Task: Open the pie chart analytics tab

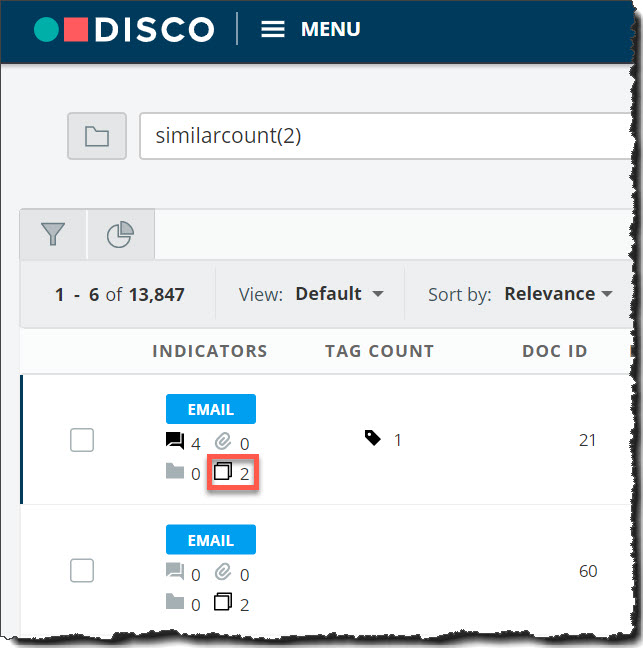Action: click(x=120, y=234)
